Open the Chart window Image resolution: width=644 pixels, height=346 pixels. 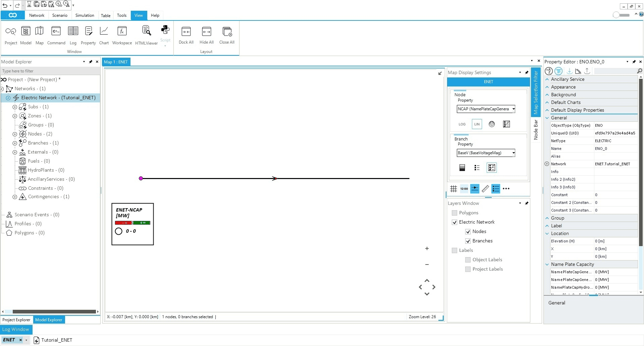click(104, 35)
